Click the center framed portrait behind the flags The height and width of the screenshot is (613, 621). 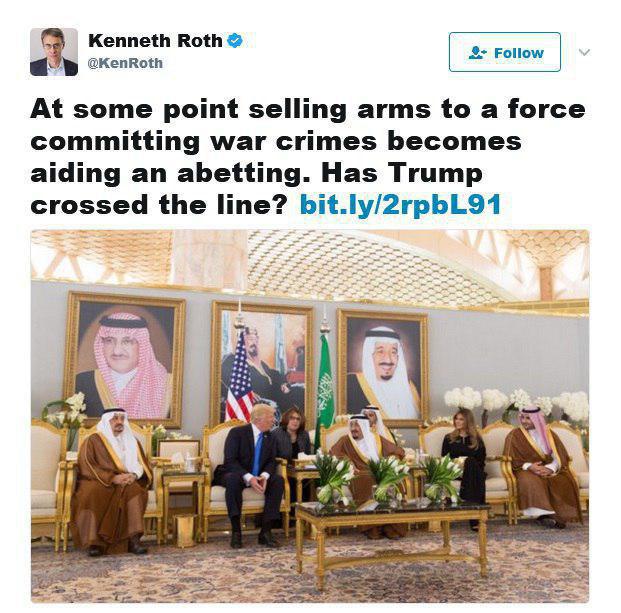pyautogui.click(x=263, y=363)
